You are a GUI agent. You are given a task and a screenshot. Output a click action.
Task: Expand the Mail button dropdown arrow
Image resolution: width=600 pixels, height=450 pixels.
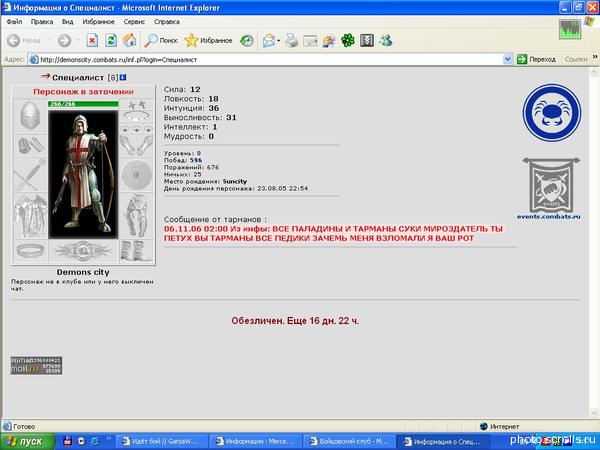279,41
